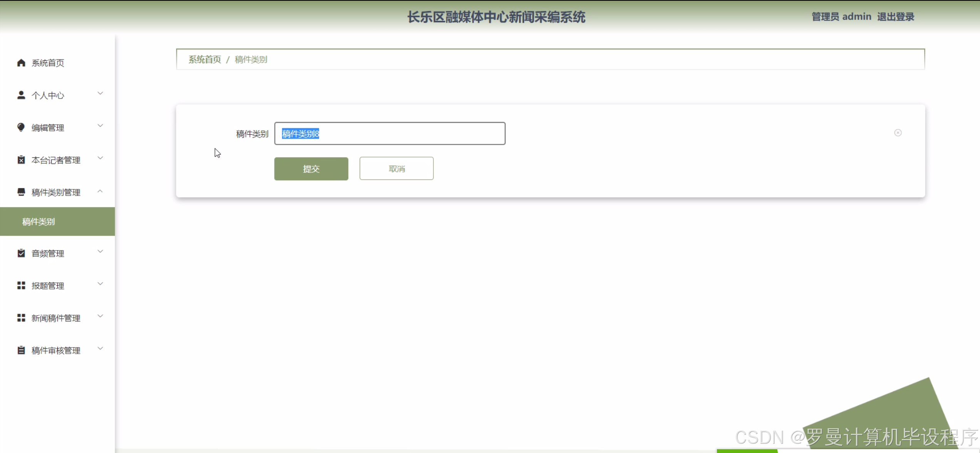Click the circled X icon in form
Viewport: 980px width, 453px height.
click(898, 133)
